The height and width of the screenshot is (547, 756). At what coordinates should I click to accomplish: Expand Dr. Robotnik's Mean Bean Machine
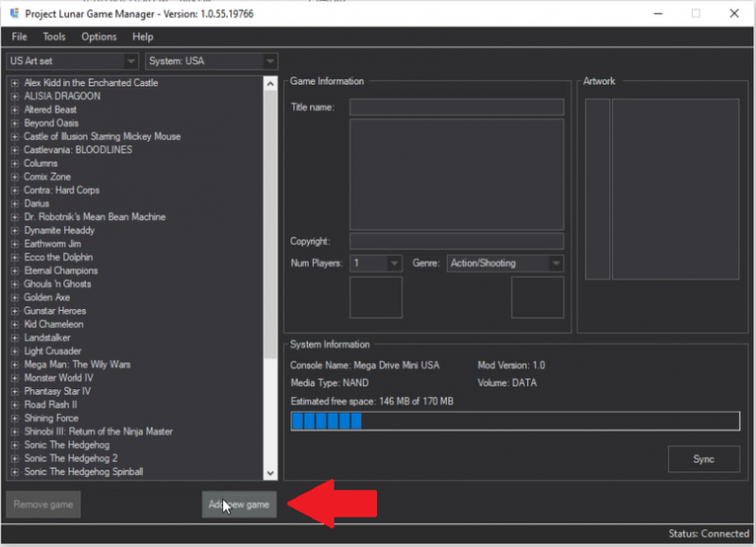pyautogui.click(x=15, y=217)
